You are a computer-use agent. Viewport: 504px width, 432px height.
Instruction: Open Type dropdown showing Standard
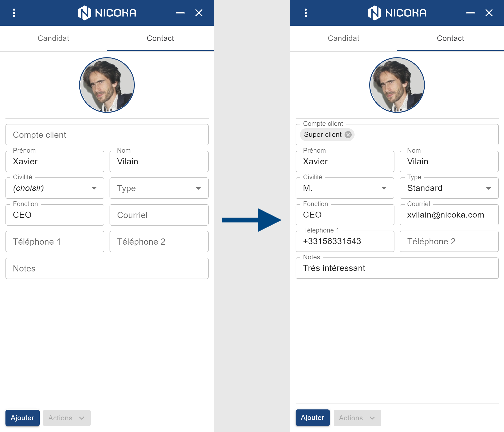[449, 188]
